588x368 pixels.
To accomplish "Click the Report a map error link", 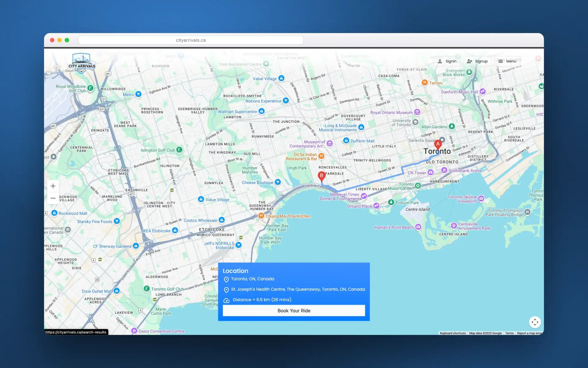I will 530,333.
